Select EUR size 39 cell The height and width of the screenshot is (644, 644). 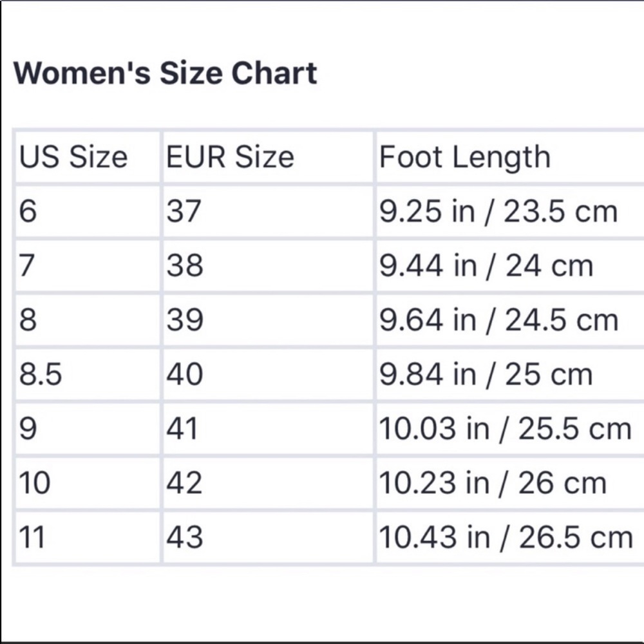point(184,320)
